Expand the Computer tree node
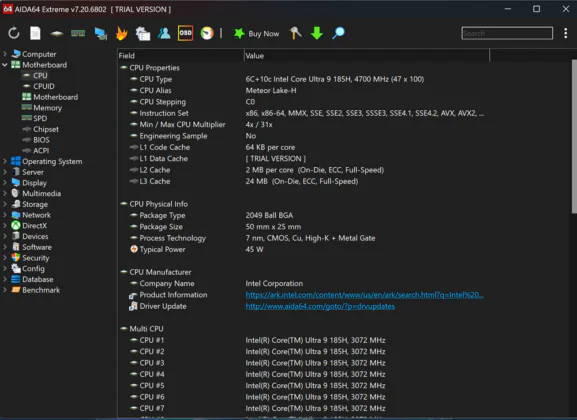This screenshot has width=577, height=420. pyautogui.click(x=5, y=54)
